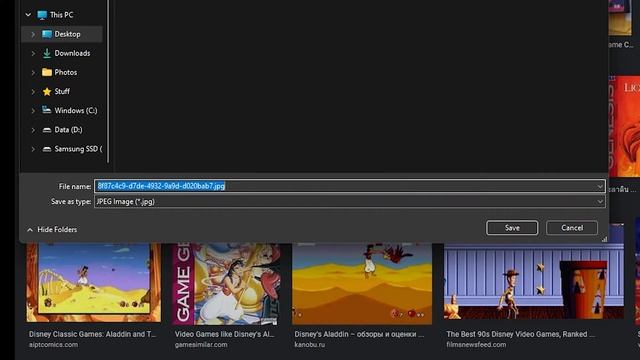Select This PC in navigation tree
Viewport: 640px width, 360px height.
[62, 15]
